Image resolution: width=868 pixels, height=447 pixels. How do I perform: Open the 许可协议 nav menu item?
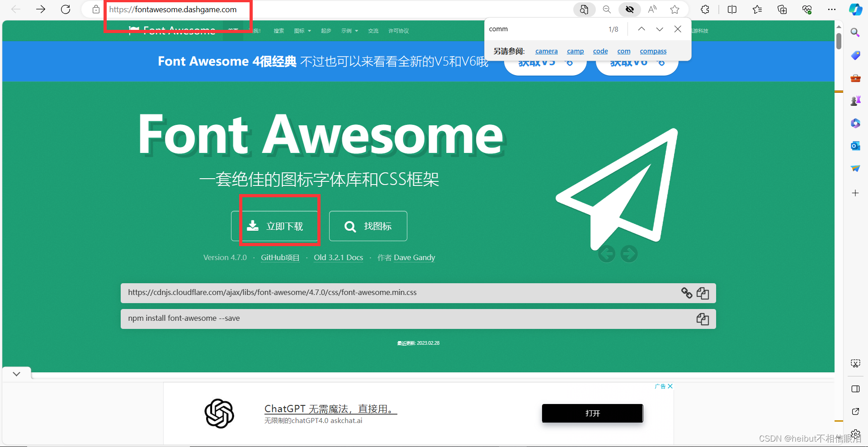pyautogui.click(x=398, y=31)
